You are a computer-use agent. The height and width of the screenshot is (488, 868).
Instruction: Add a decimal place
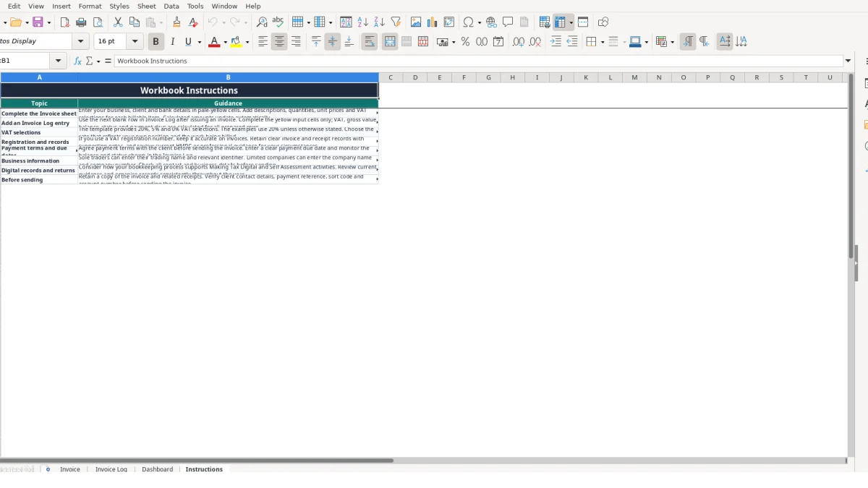(x=519, y=42)
